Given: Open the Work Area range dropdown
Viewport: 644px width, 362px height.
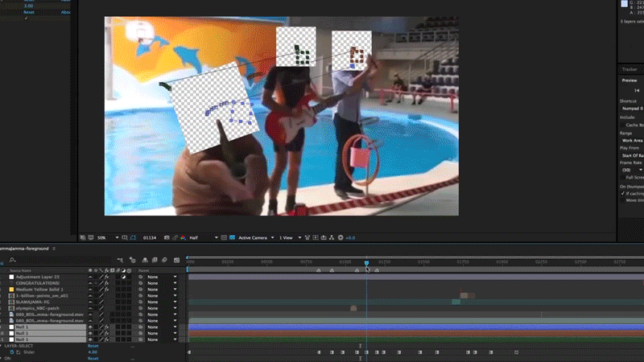Looking at the screenshot, I should [632, 140].
